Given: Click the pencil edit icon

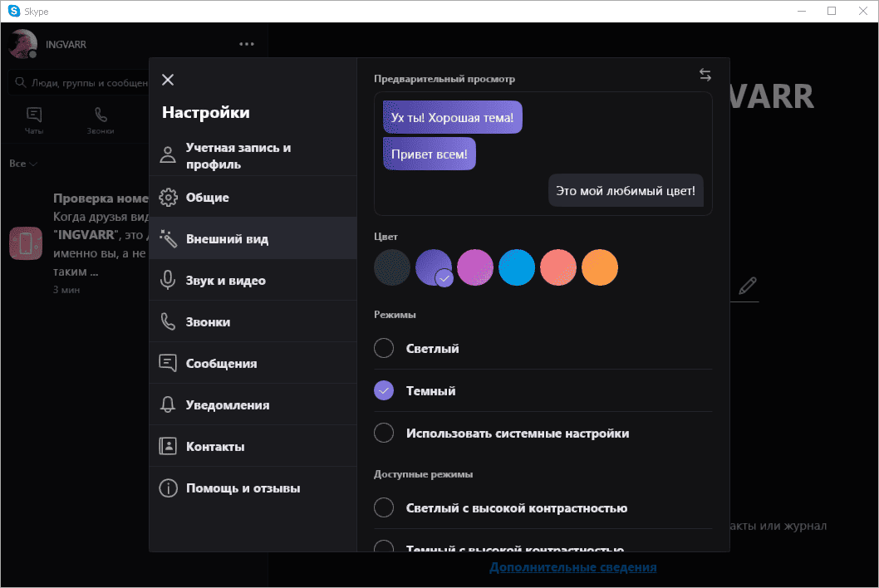Looking at the screenshot, I should 748,286.
